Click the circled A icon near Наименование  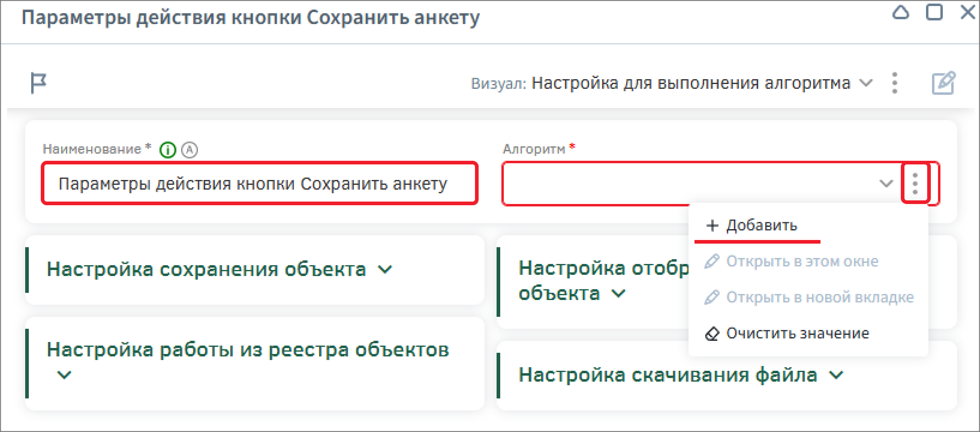point(190,149)
